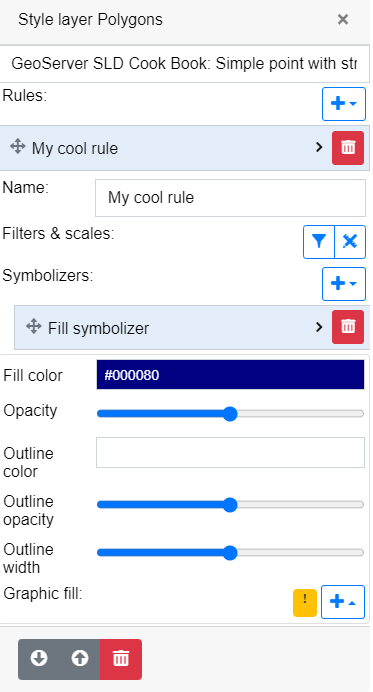
Task: Click the move handle on Fill symbolizer
Action: pyautogui.click(x=34, y=327)
